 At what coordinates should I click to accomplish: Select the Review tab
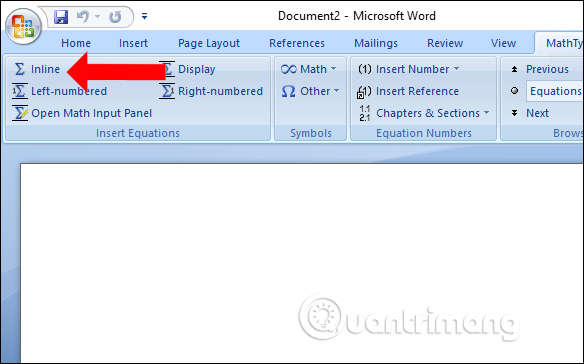click(445, 43)
